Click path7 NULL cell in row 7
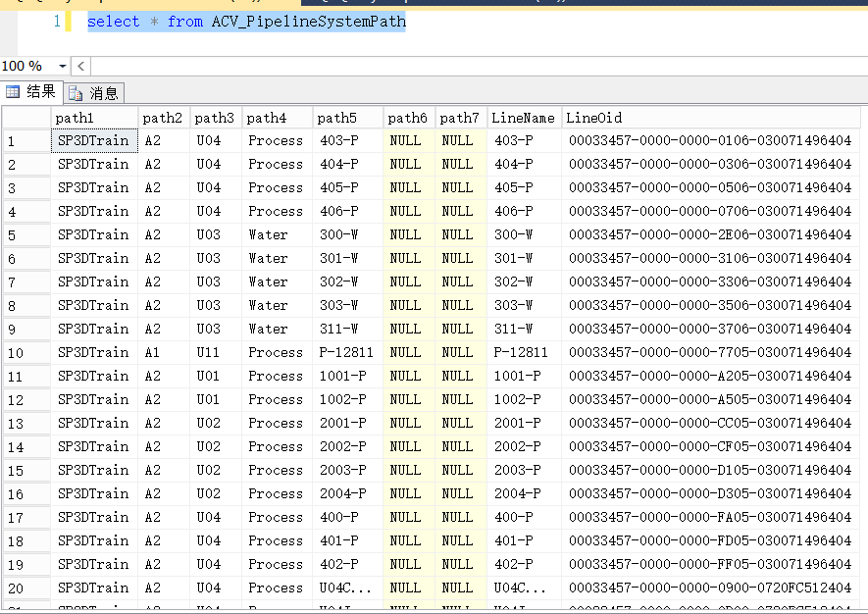868x614 pixels. coord(461,281)
